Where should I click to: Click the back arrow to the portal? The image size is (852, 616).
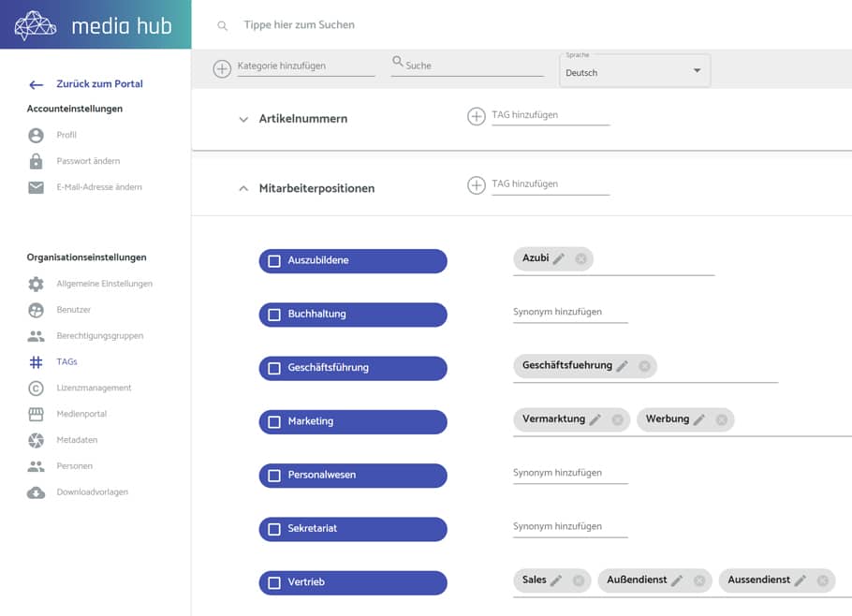tap(37, 84)
